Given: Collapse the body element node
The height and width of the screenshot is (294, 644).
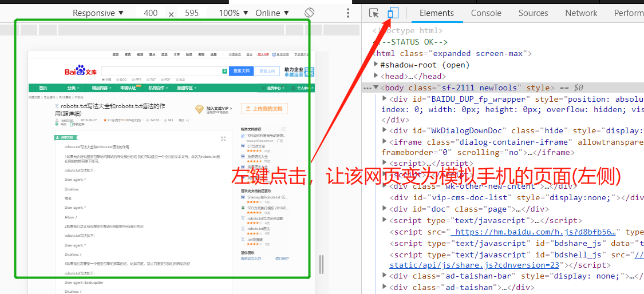Looking at the screenshot, I should coord(376,88).
